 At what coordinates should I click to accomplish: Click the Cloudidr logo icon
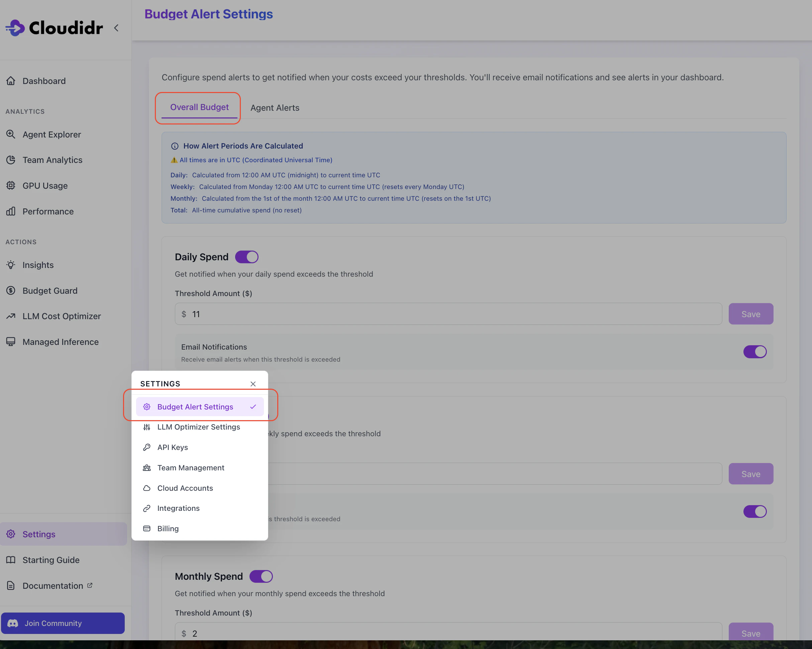coord(15,28)
